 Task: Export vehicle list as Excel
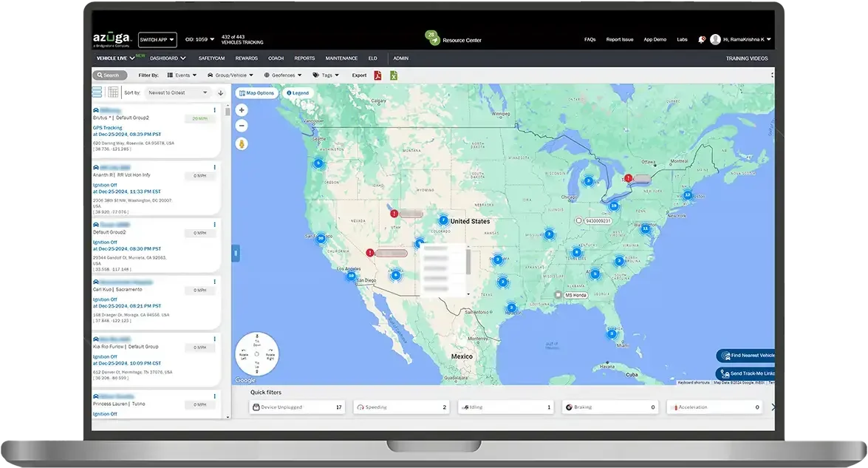394,75
